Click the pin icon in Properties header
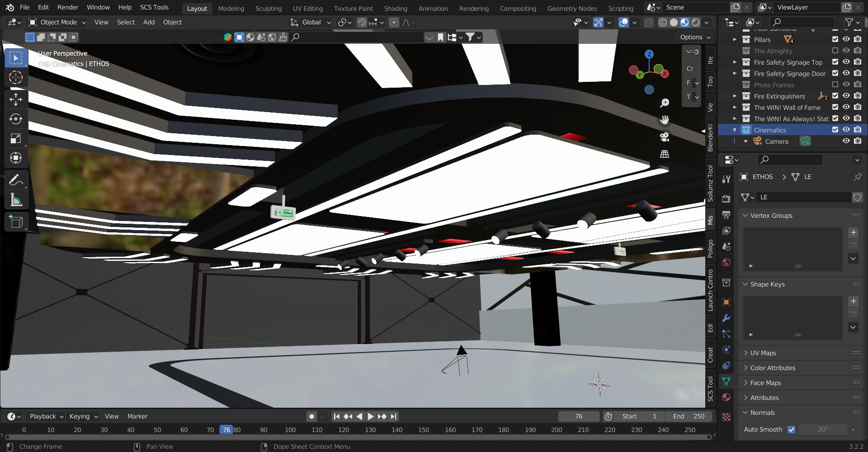 (857, 177)
